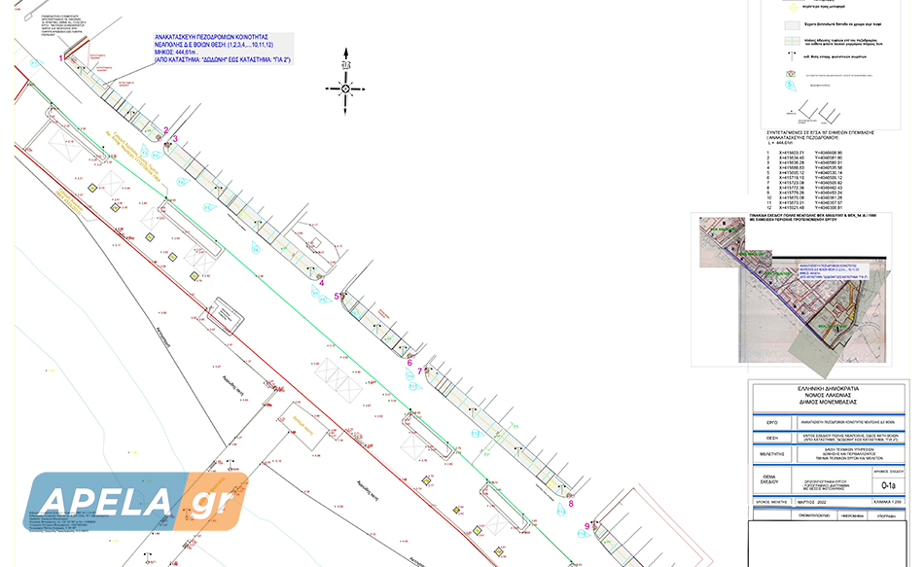Click the drawing number 0-1a cell
Screen dimensions: 924x567
888,483
